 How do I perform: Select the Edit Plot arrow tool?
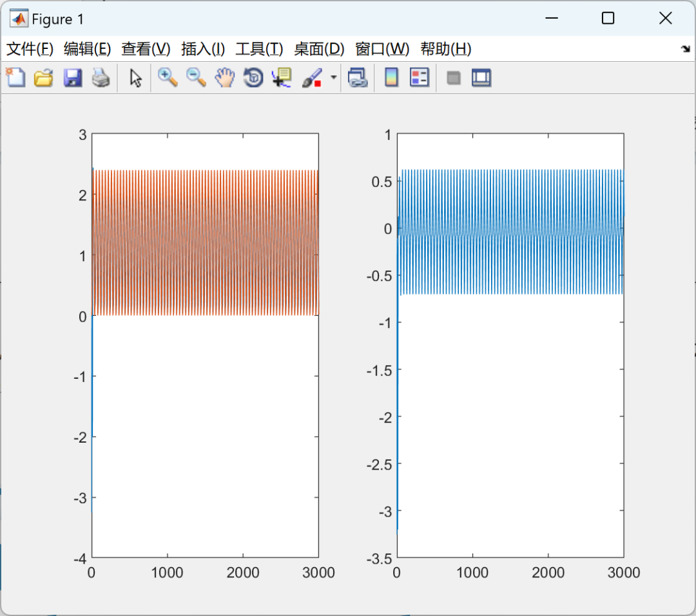point(135,78)
